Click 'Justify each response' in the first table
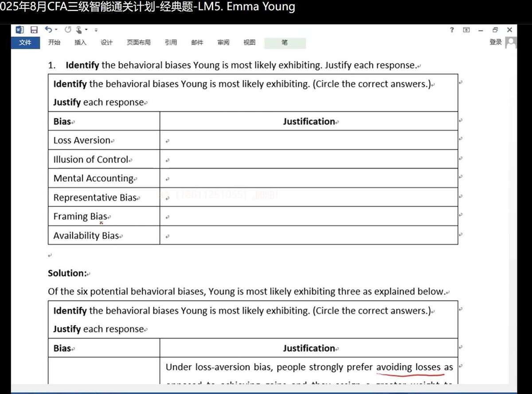The height and width of the screenshot is (394, 532). (98, 102)
